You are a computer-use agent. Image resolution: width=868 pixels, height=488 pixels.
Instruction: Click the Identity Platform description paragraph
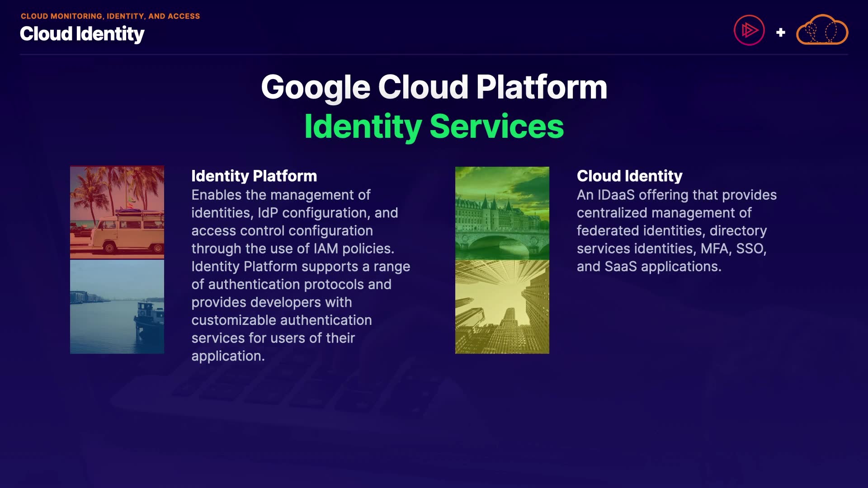(x=300, y=276)
